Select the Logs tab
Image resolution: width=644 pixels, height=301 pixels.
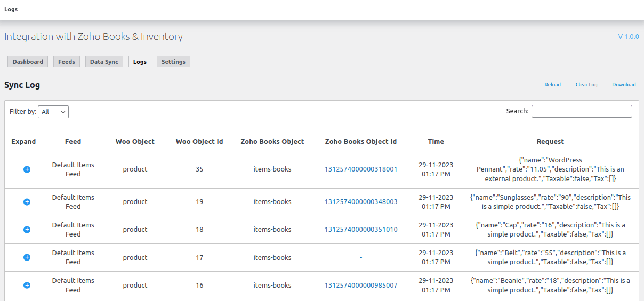pyautogui.click(x=140, y=62)
